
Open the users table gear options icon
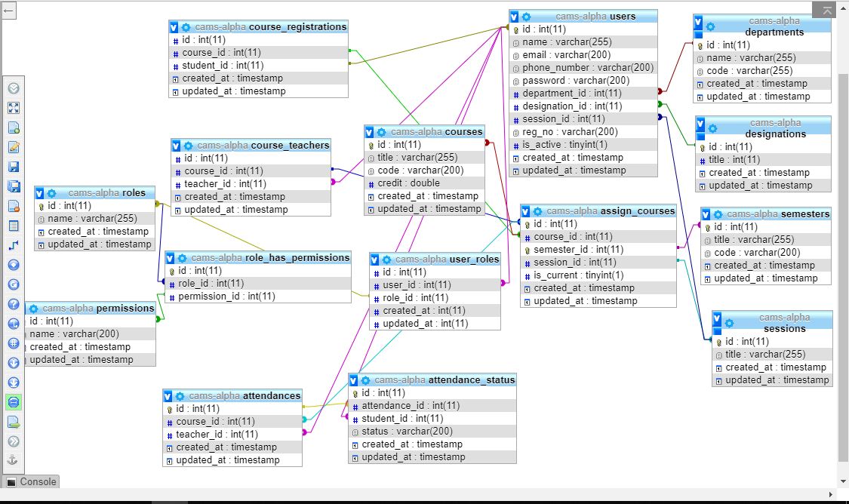tap(526, 17)
